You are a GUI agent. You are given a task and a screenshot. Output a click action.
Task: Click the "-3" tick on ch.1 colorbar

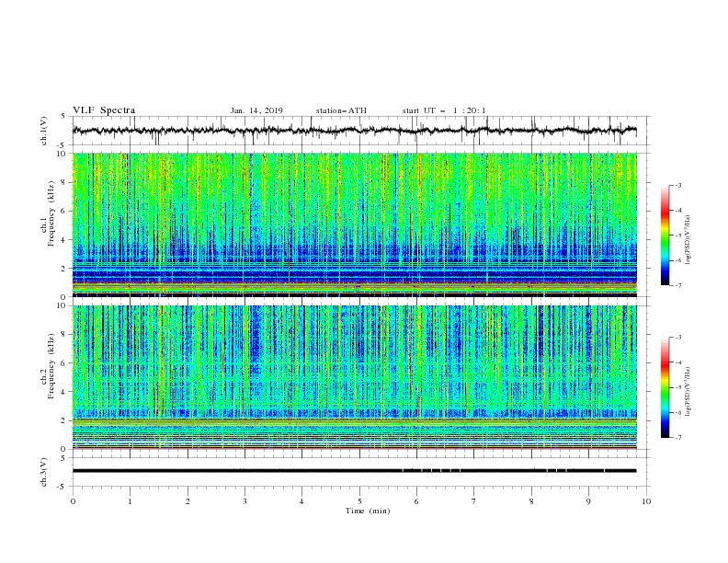pos(677,185)
